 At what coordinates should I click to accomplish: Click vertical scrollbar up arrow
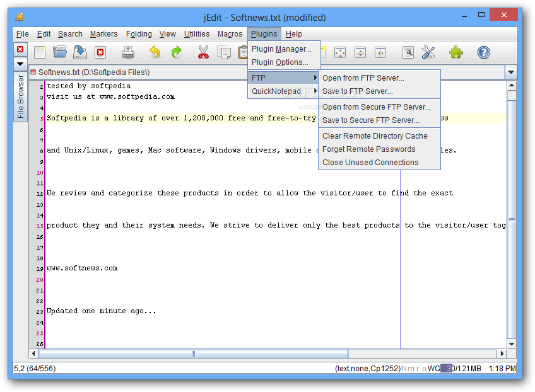tap(512, 85)
